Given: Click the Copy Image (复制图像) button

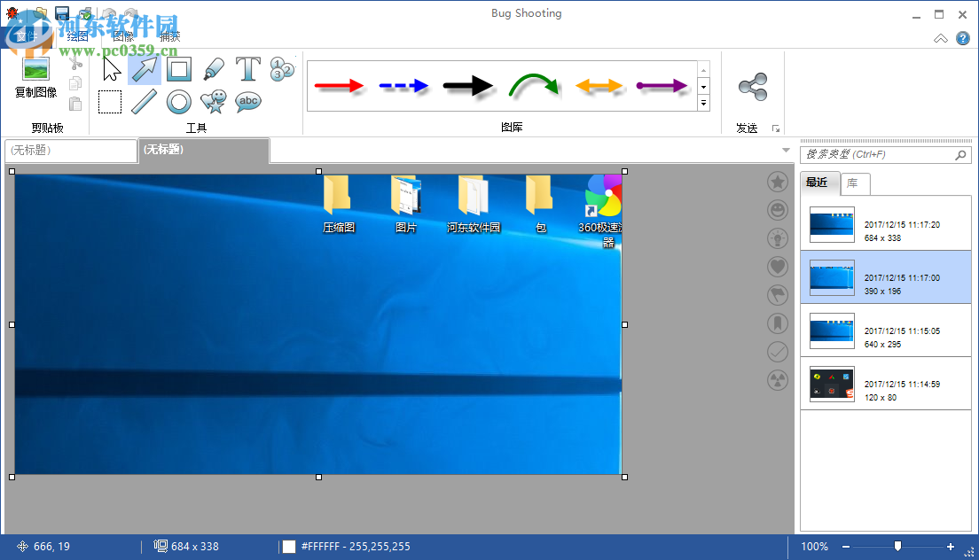Looking at the screenshot, I should pyautogui.click(x=36, y=77).
